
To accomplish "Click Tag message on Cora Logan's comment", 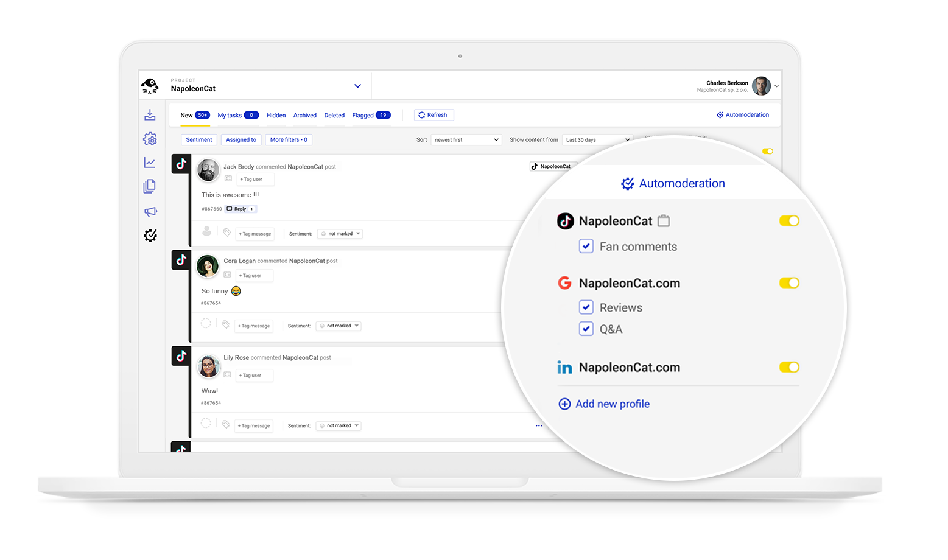I will pyautogui.click(x=254, y=326).
